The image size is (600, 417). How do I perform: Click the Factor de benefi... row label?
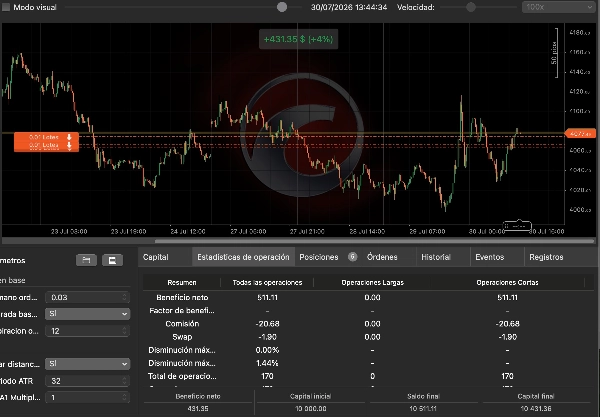point(182,310)
